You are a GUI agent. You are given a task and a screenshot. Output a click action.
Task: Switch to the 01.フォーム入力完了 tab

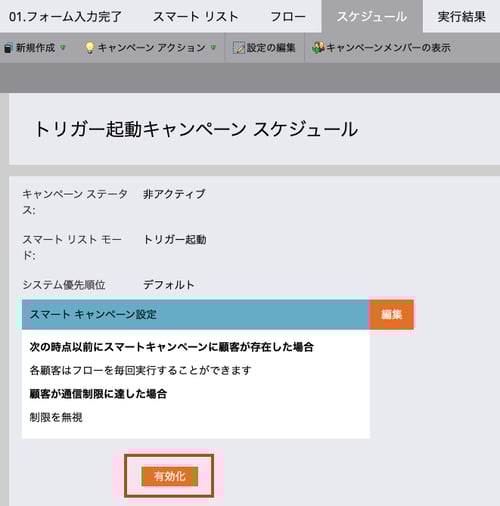click(65, 16)
